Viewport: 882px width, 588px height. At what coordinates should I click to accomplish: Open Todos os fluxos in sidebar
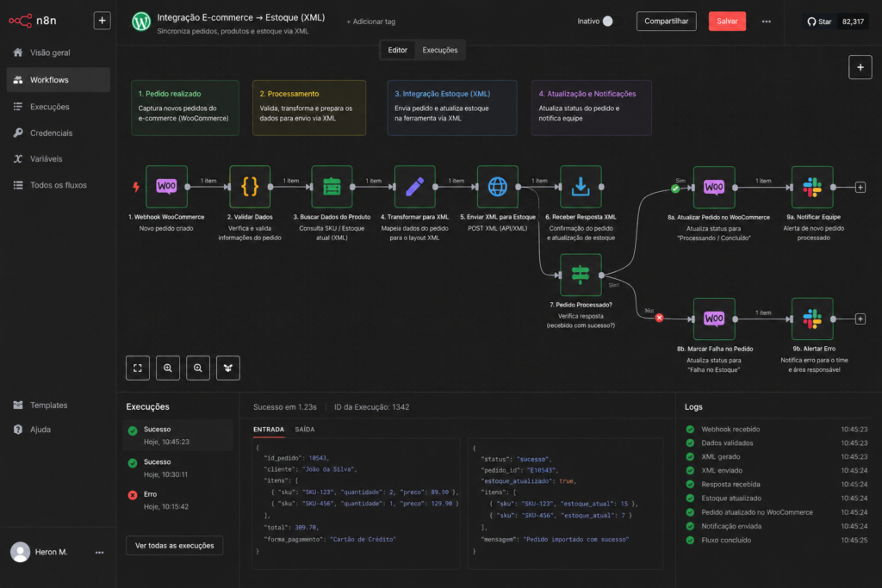coord(58,185)
